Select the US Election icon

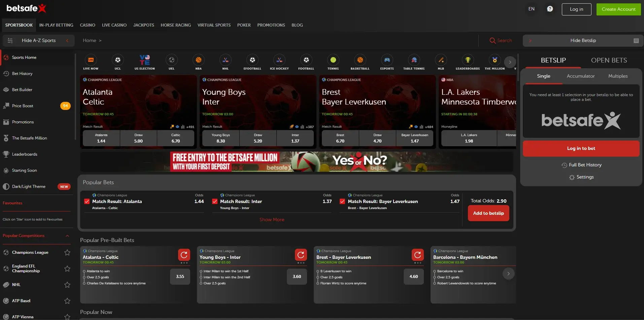point(144,61)
